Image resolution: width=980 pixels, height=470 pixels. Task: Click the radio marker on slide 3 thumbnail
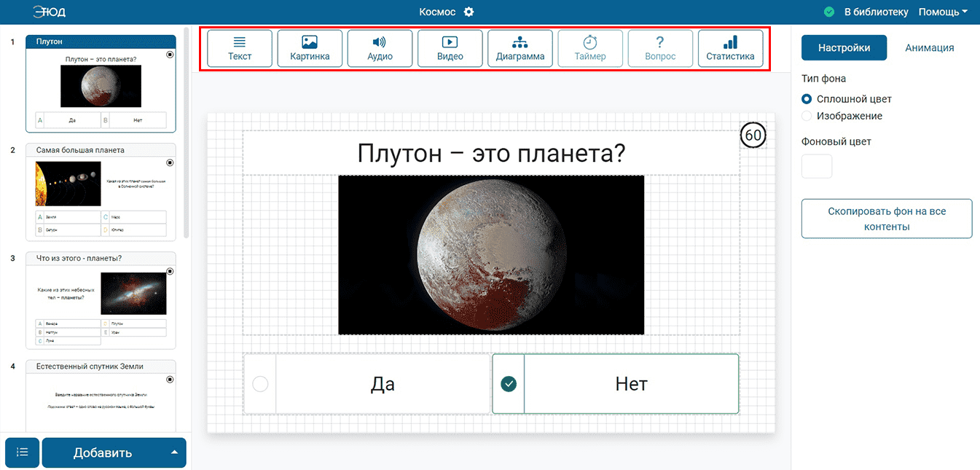[170, 271]
